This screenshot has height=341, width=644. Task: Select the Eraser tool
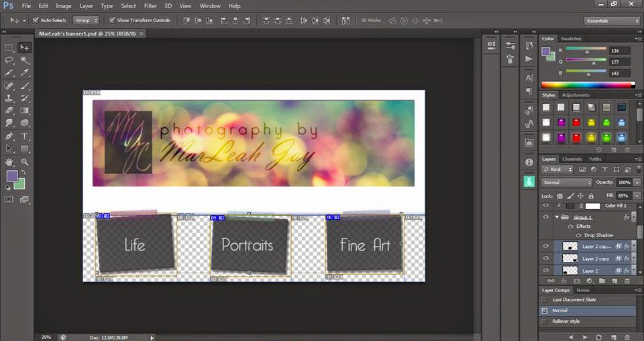(9, 111)
